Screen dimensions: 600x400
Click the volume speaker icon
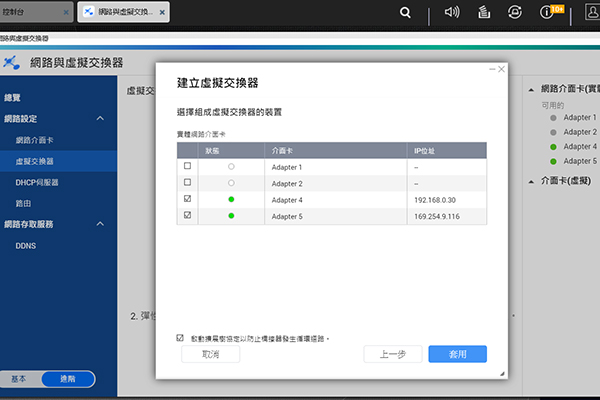(452, 12)
